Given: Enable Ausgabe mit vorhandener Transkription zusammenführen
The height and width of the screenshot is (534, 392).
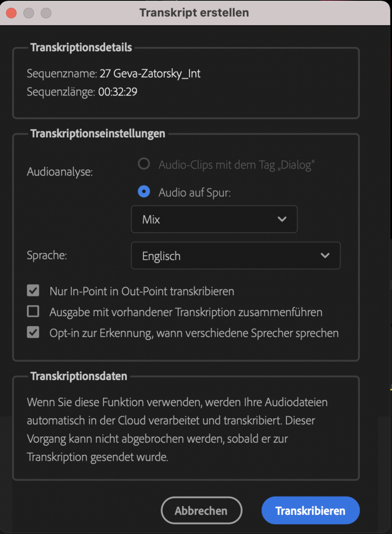Looking at the screenshot, I should click(33, 311).
